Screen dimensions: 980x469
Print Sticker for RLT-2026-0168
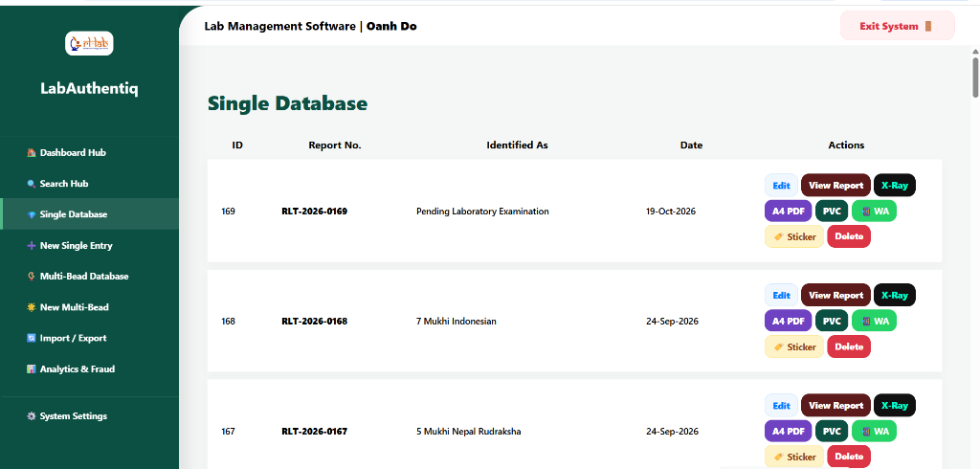click(794, 346)
